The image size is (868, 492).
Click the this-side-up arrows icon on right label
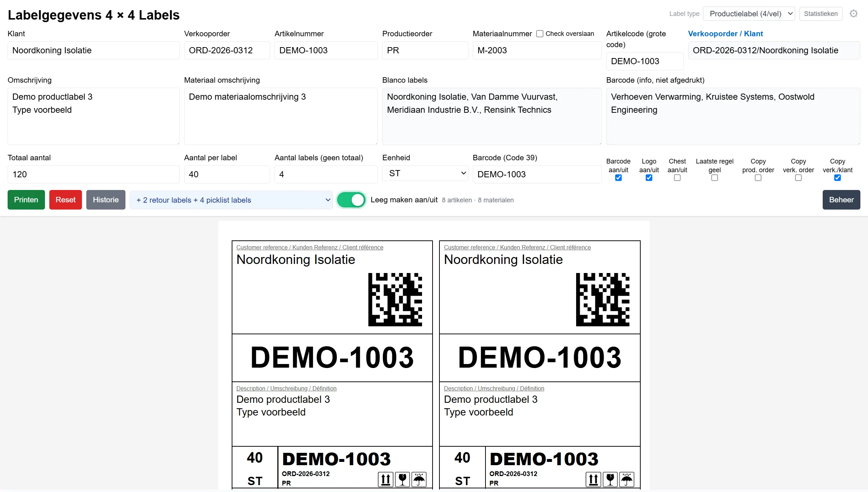(x=594, y=479)
